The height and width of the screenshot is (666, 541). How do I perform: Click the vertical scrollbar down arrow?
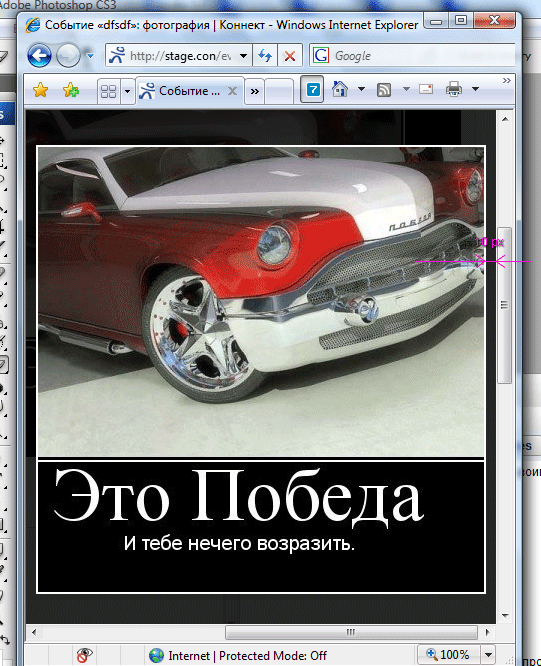point(505,615)
